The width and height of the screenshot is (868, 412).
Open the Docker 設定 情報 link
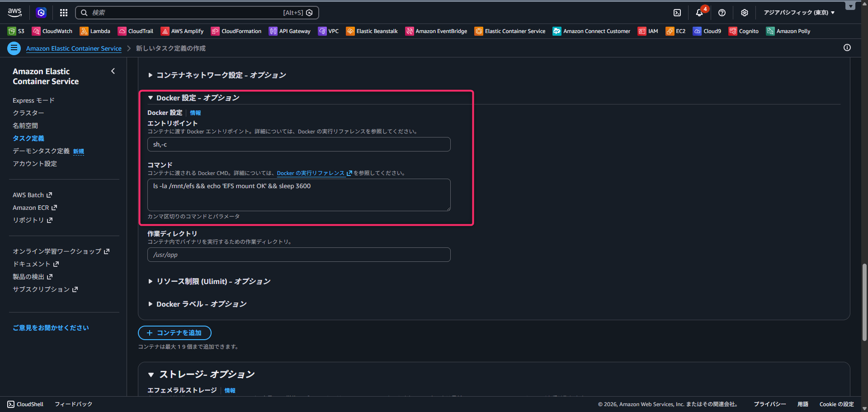pos(195,113)
